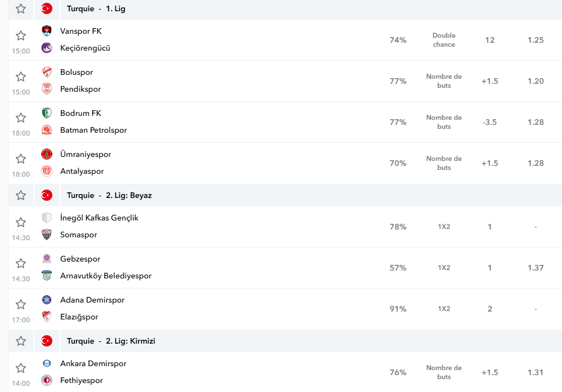The height and width of the screenshot is (392, 562).
Task: Open the Turquie 2. Lig: Kirmizi header
Action: [x=111, y=341]
